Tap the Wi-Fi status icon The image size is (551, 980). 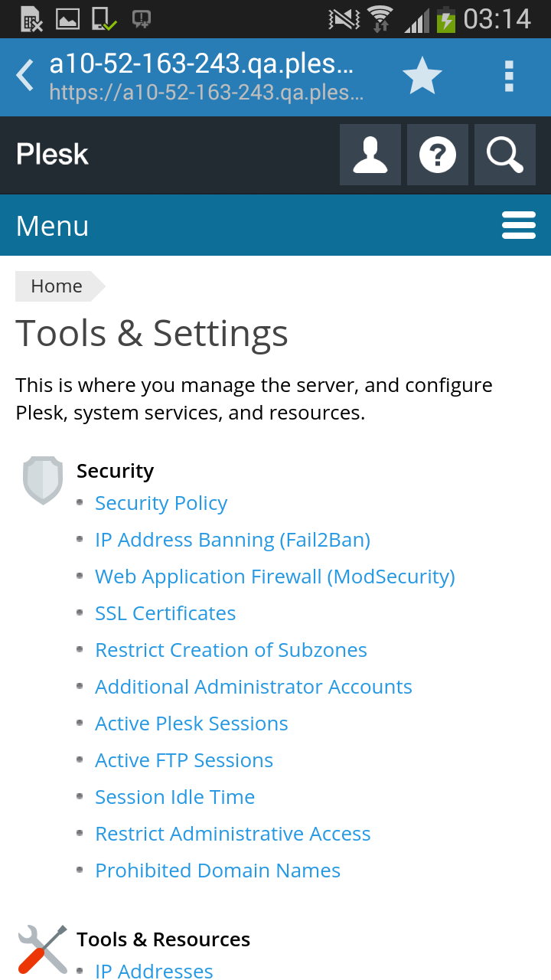[380, 19]
